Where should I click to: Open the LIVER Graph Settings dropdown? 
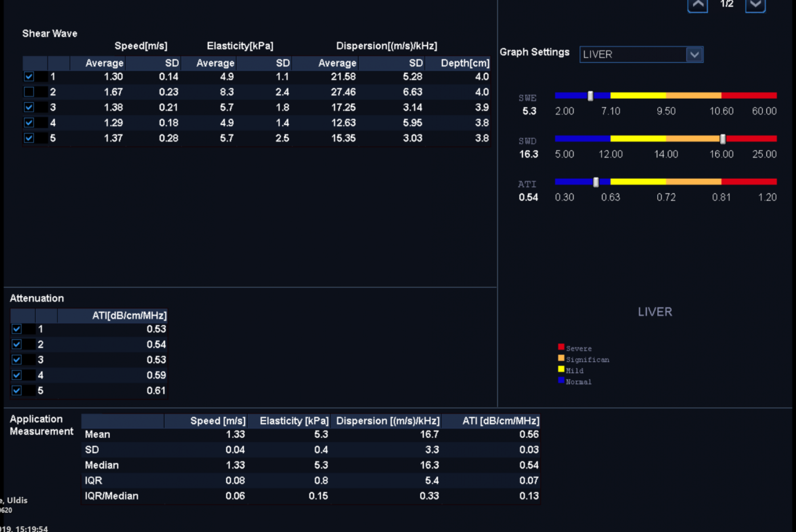[634, 55]
